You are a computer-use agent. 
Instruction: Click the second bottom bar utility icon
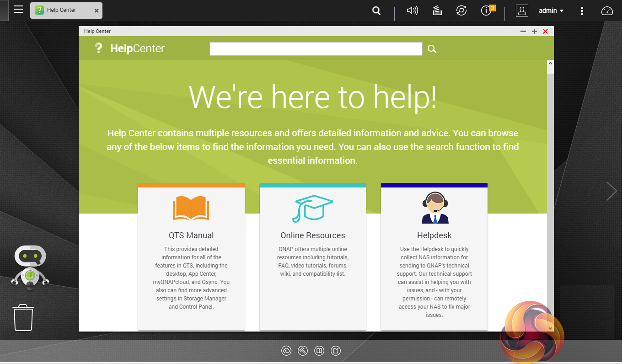303,351
